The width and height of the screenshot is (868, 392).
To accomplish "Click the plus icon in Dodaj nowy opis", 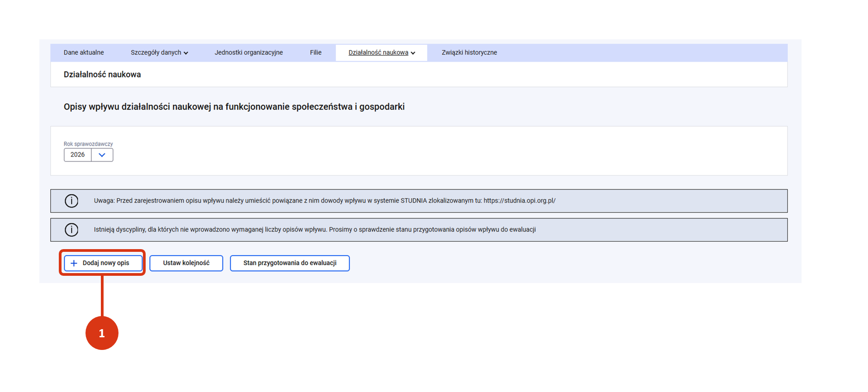I will [x=74, y=263].
